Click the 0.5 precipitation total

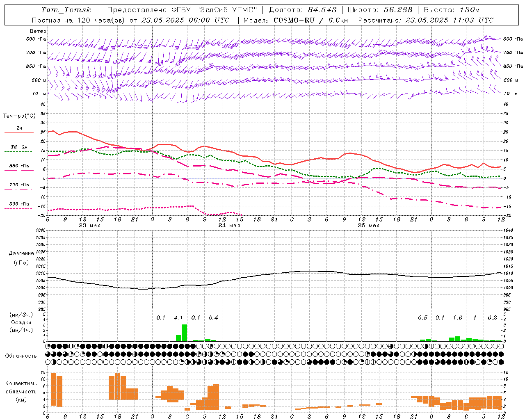tap(422, 317)
